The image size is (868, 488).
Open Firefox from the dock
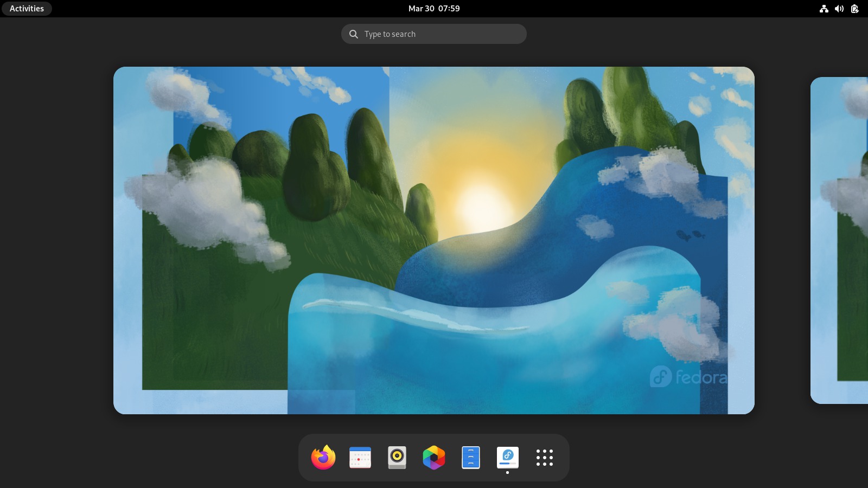(323, 458)
